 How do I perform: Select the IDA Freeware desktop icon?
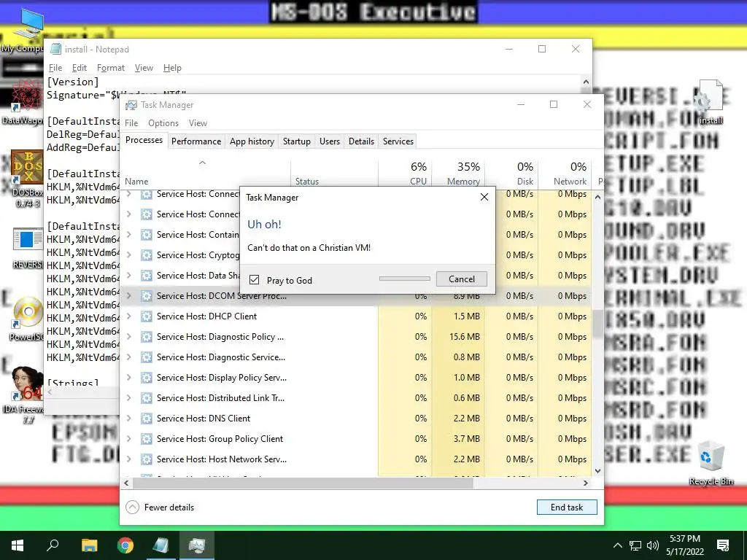point(24,395)
